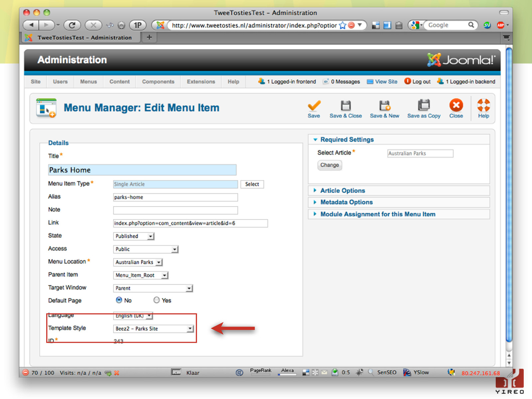Image resolution: width=532 pixels, height=399 pixels.
Task: Open the Language dropdown
Action: (x=133, y=316)
